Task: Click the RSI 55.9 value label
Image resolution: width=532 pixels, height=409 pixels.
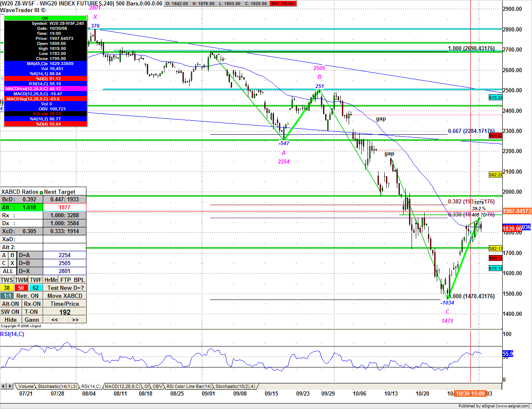Action: tap(508, 354)
